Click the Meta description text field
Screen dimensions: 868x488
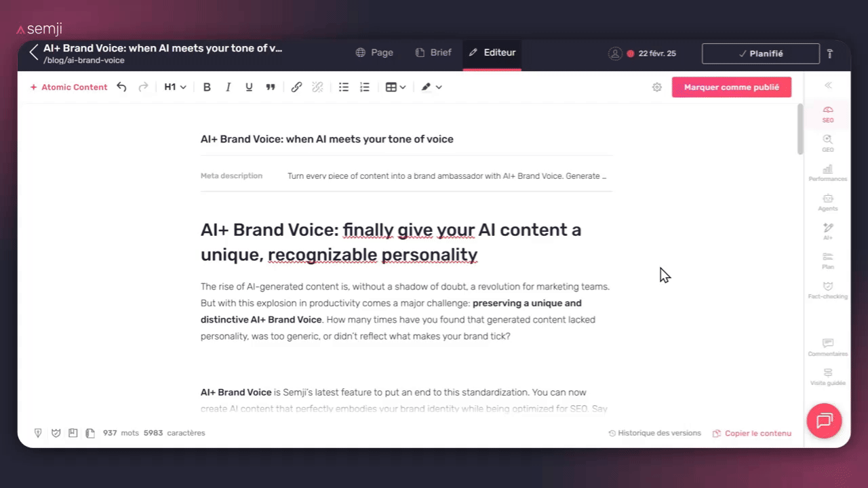pyautogui.click(x=447, y=176)
